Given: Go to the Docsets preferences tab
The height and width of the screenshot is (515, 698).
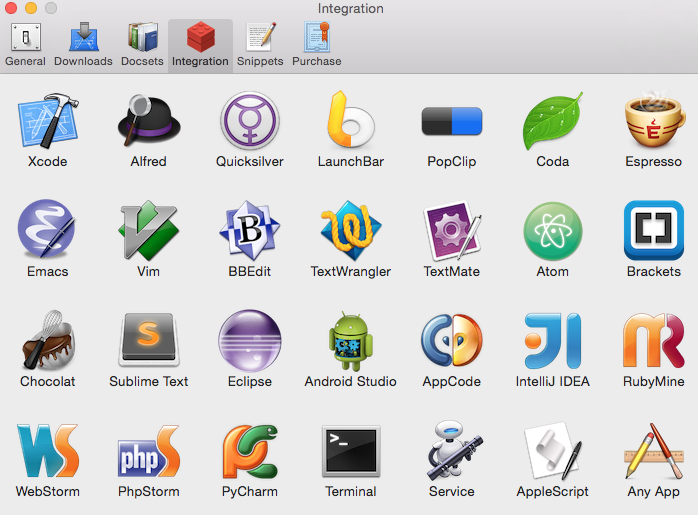Looking at the screenshot, I should pos(142,45).
